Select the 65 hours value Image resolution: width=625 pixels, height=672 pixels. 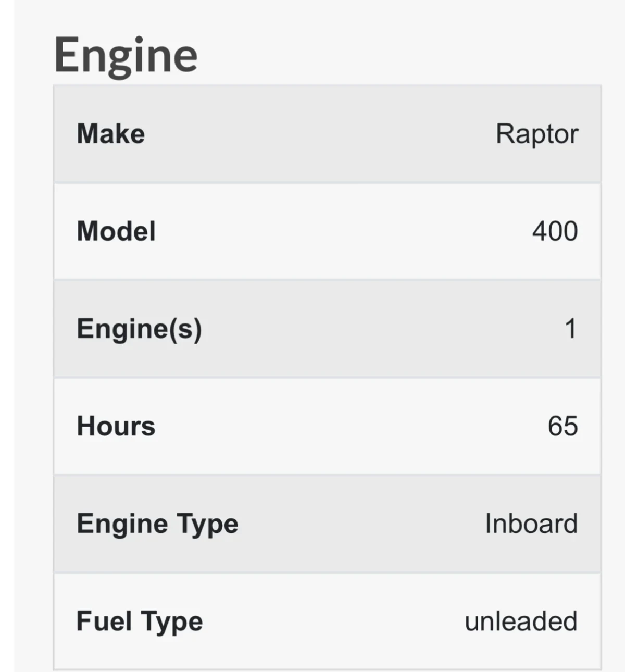pyautogui.click(x=562, y=426)
